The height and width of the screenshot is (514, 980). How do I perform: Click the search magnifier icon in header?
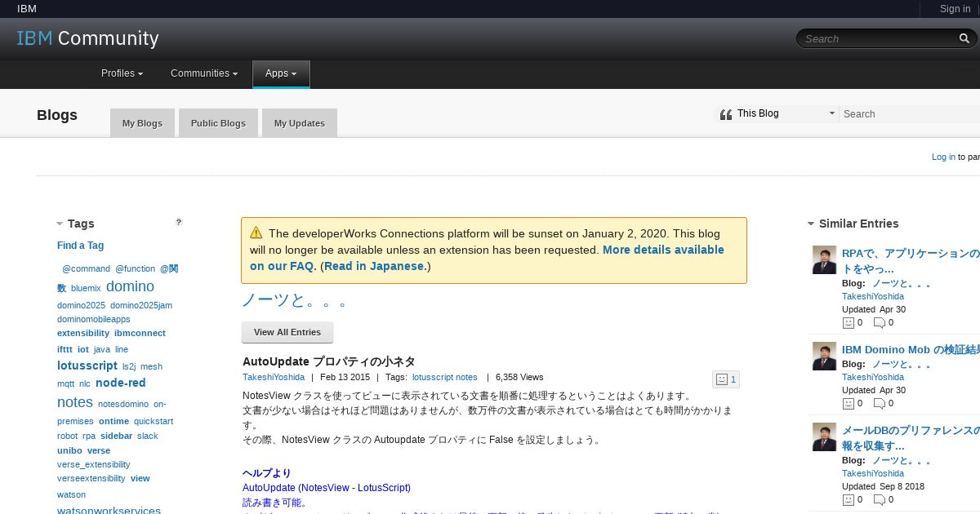coord(964,38)
